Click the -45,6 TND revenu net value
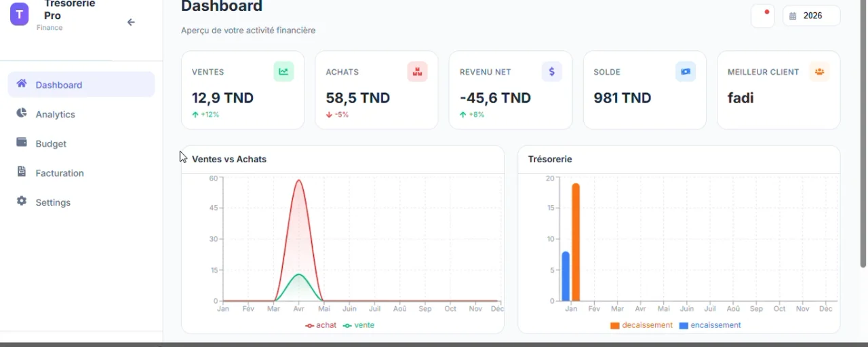The height and width of the screenshot is (347, 868). point(495,98)
